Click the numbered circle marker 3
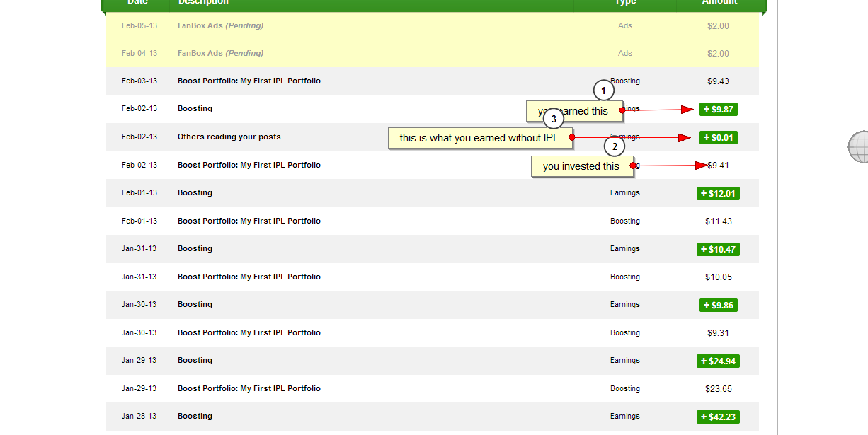Screen dimensions: 868x435 tap(554, 119)
